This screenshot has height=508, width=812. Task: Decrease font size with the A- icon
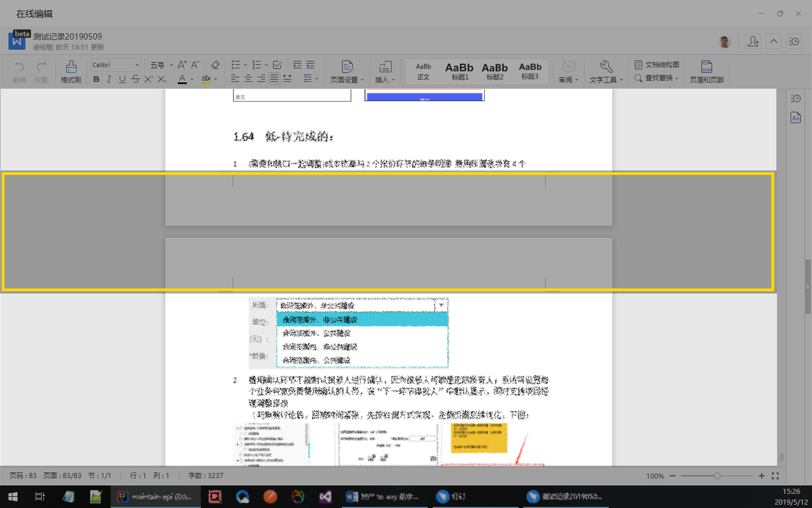pos(195,65)
